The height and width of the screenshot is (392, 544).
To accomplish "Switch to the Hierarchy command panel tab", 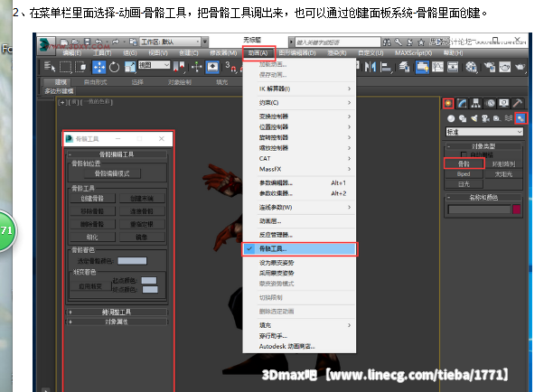I will [x=476, y=103].
